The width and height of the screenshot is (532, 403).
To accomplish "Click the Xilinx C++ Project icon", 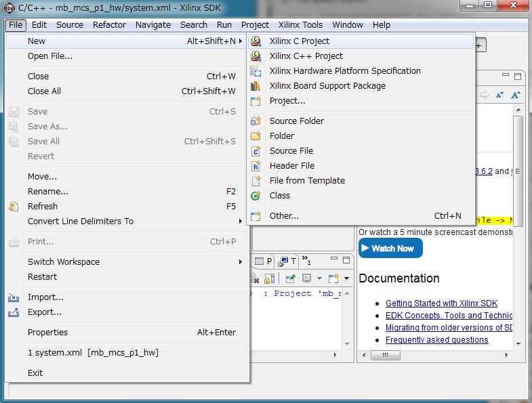I will click(x=255, y=56).
